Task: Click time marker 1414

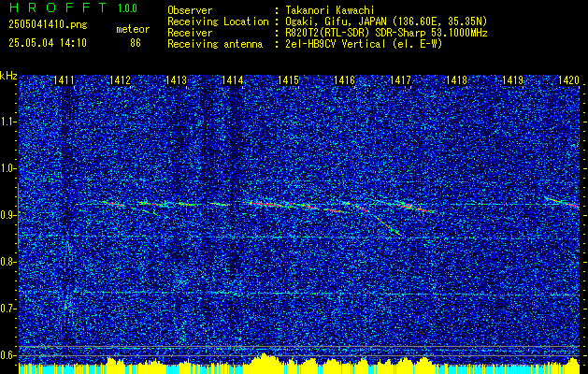Action: pyautogui.click(x=233, y=80)
